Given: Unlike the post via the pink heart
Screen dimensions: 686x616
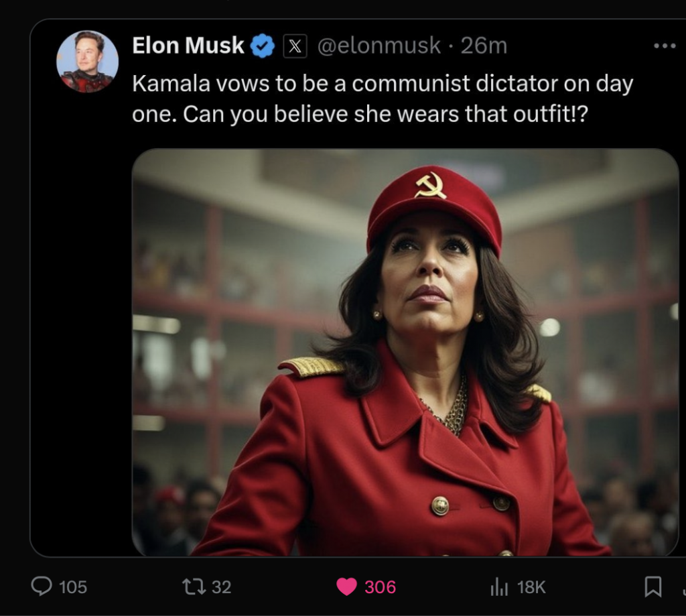Looking at the screenshot, I should pyautogui.click(x=346, y=587).
